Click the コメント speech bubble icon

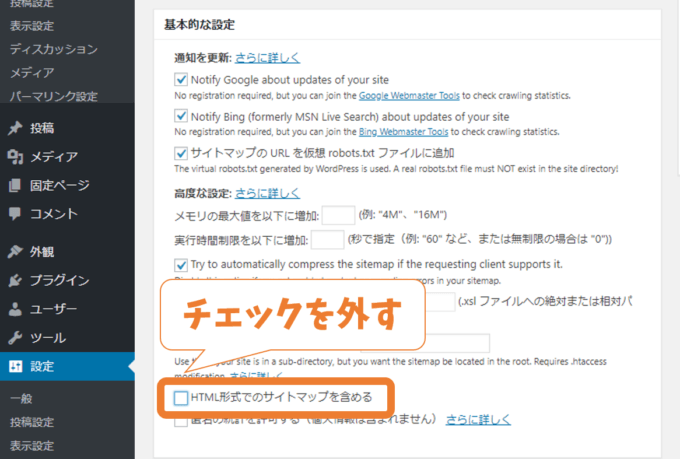click(15, 214)
